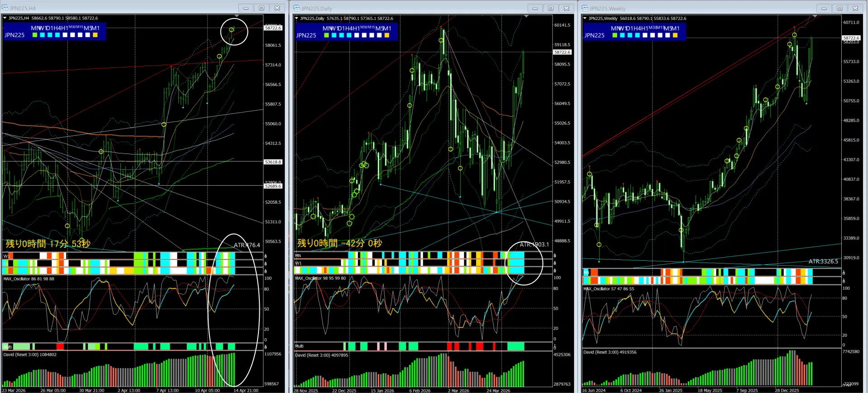Click the JPN225,Daily chart window icon

pyautogui.click(x=296, y=8)
